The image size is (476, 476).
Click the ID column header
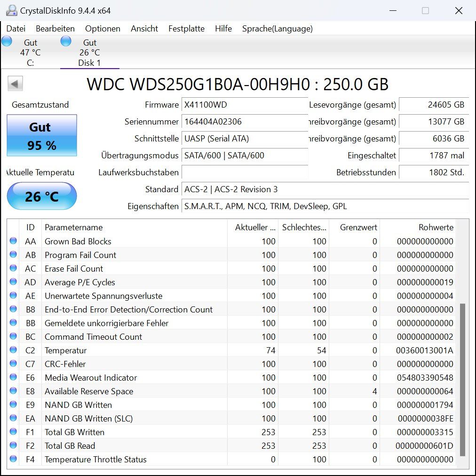30,227
